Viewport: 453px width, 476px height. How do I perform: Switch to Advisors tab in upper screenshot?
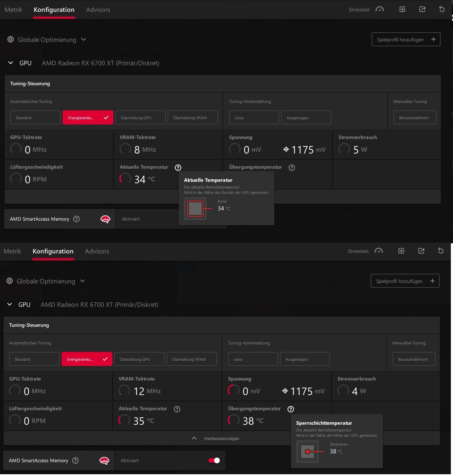98,10
